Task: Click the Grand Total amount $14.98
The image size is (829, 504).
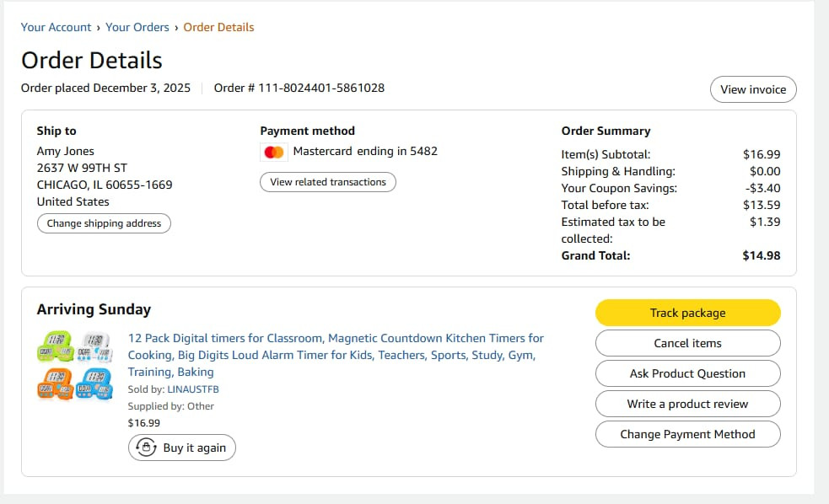Action: 761,255
